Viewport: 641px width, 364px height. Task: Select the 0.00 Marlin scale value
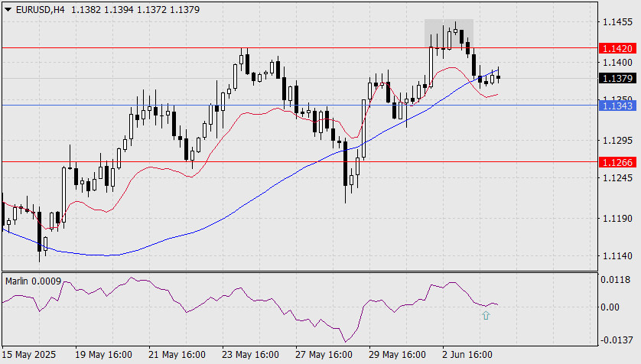(x=610, y=307)
